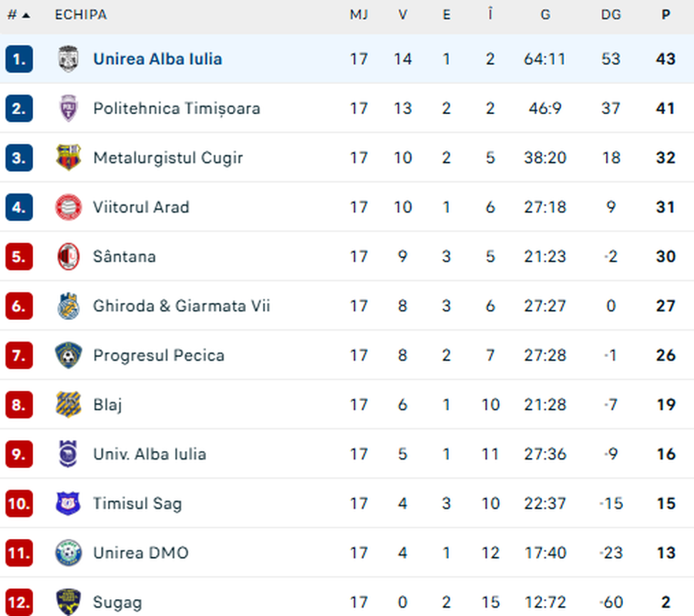Click the Metalurgistul Cugir team badge
This screenshot has width=694, height=616.
tap(69, 158)
